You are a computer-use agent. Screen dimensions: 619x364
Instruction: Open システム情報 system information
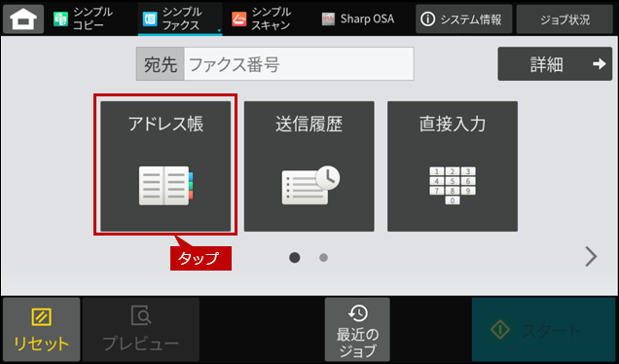464,18
